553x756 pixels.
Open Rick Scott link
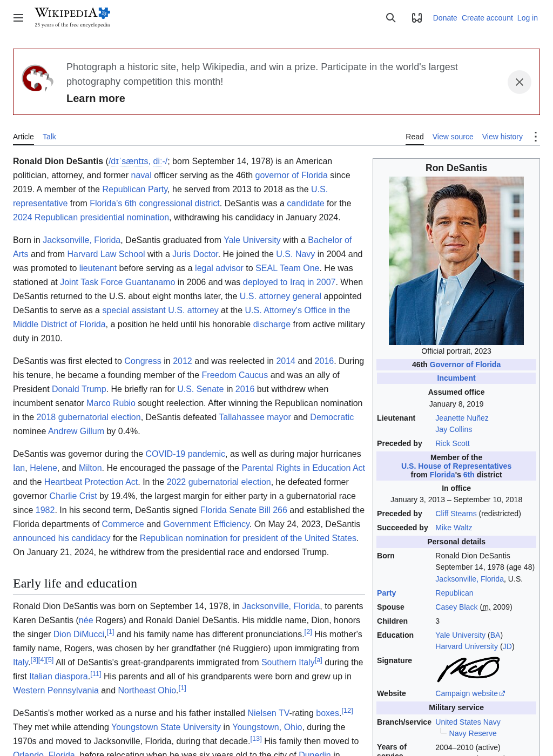click(x=453, y=443)
